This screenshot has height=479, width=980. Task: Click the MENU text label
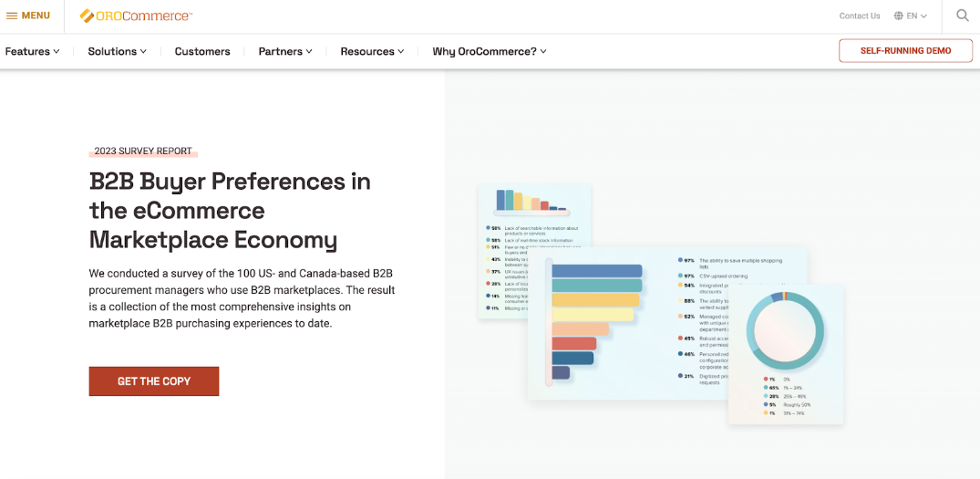[36, 16]
